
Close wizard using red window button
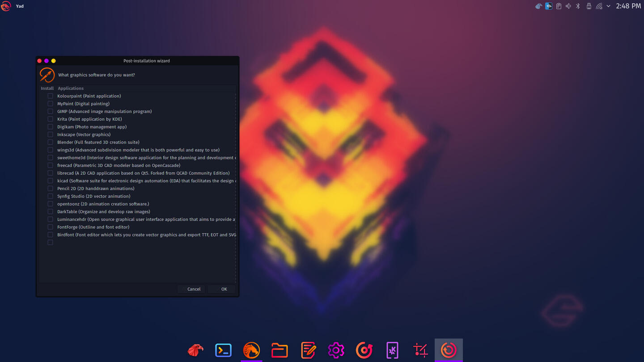[x=39, y=61]
